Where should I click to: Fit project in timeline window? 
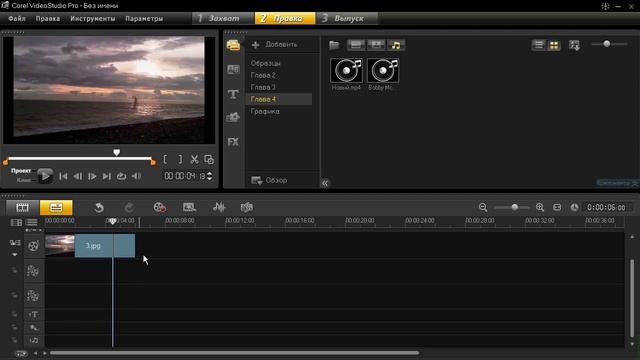(557, 207)
